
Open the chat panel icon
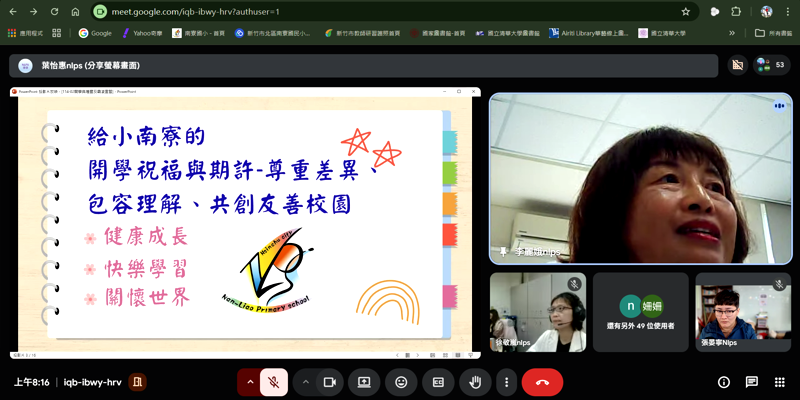pyautogui.click(x=751, y=382)
